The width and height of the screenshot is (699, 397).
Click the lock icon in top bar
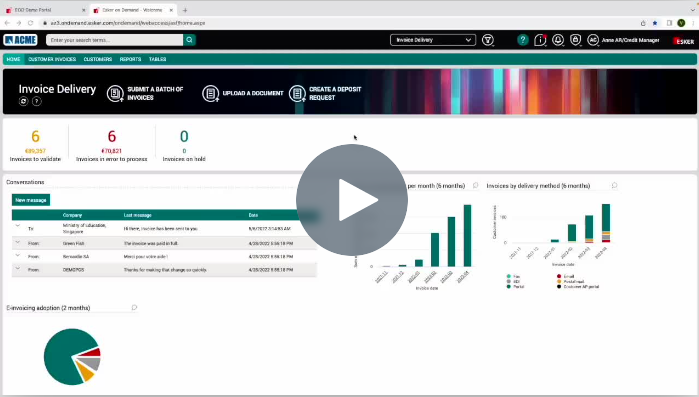576,40
